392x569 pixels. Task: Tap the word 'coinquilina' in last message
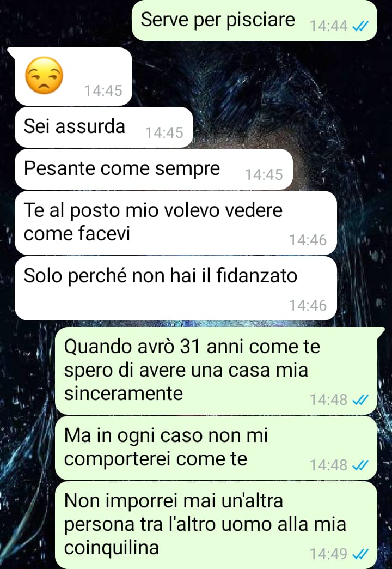(x=112, y=547)
